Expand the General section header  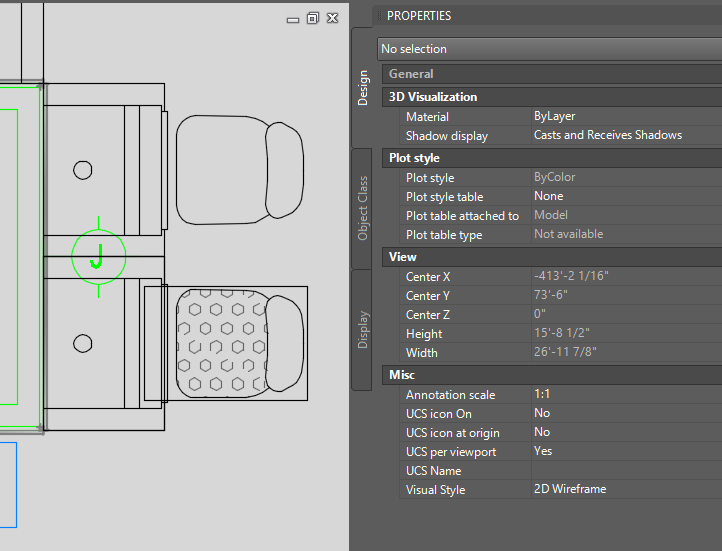click(x=552, y=74)
